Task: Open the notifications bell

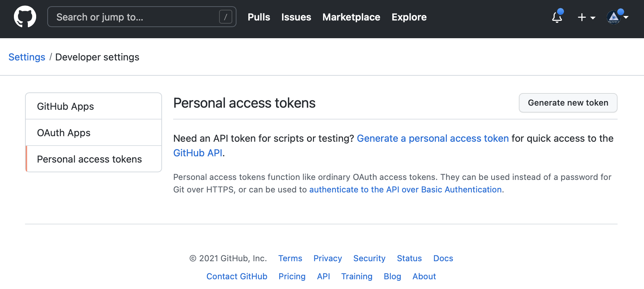Action: pos(557,17)
